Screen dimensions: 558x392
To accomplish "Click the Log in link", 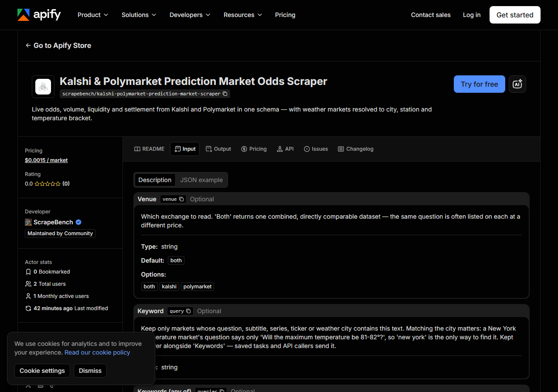I will tap(472, 15).
